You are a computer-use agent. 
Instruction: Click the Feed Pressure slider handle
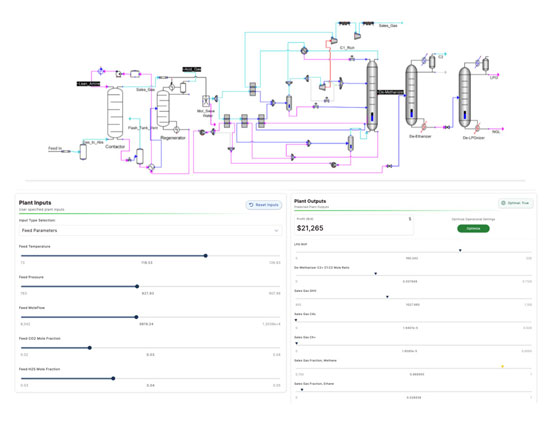[137, 286]
